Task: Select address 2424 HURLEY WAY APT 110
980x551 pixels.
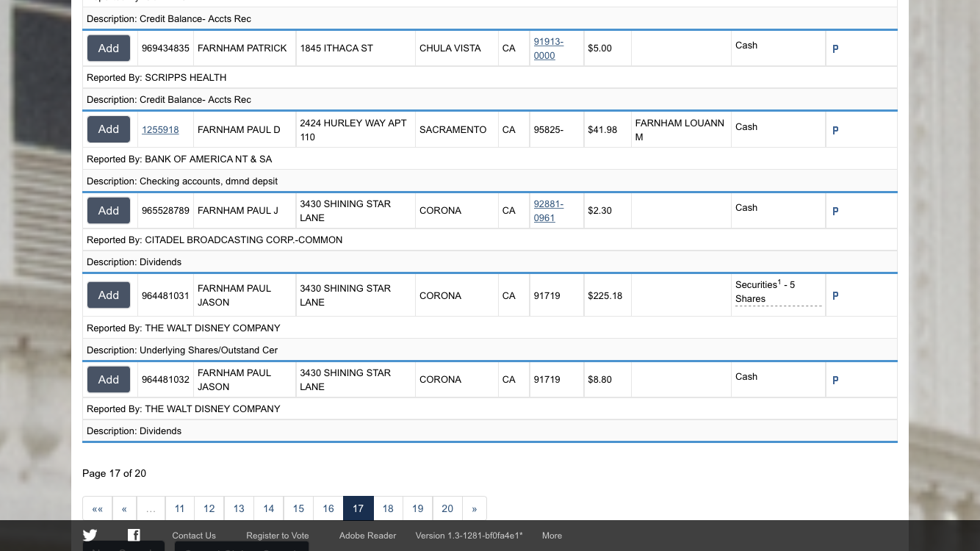Action: (353, 130)
